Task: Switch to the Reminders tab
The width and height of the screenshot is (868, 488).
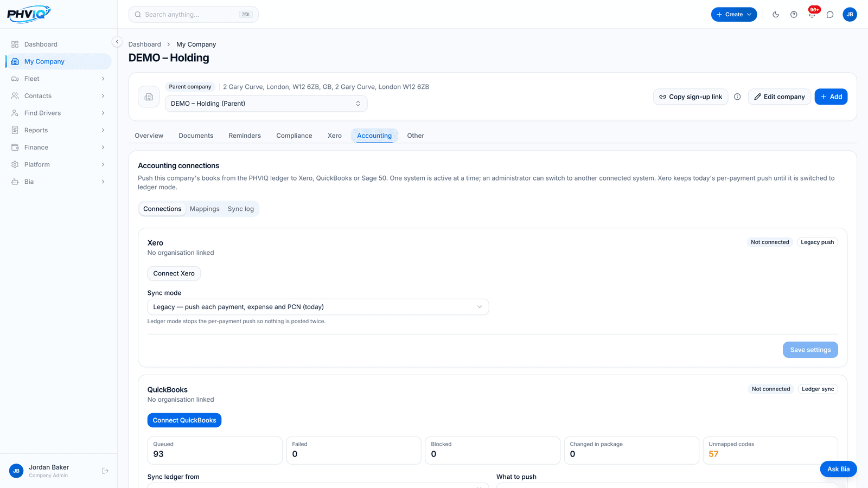Action: tap(245, 136)
